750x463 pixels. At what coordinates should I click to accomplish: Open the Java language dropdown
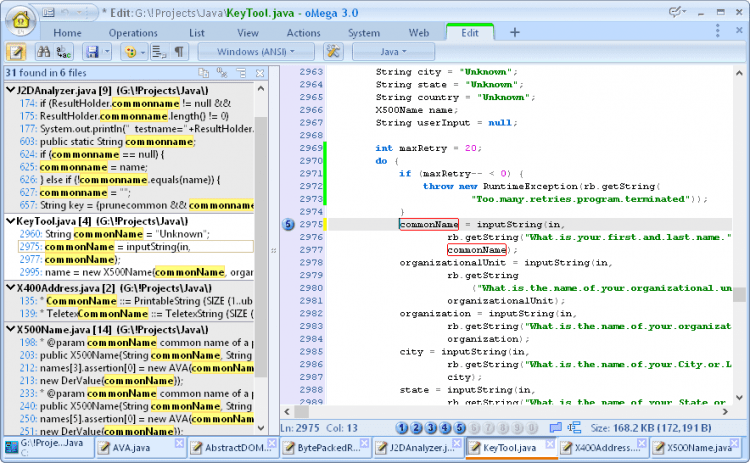(x=393, y=51)
